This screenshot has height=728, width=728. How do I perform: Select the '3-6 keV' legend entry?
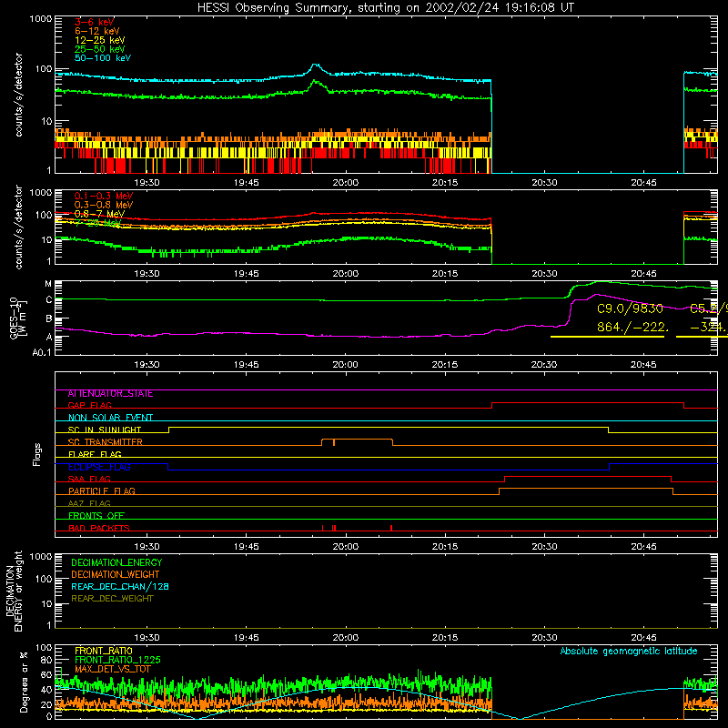(x=95, y=22)
